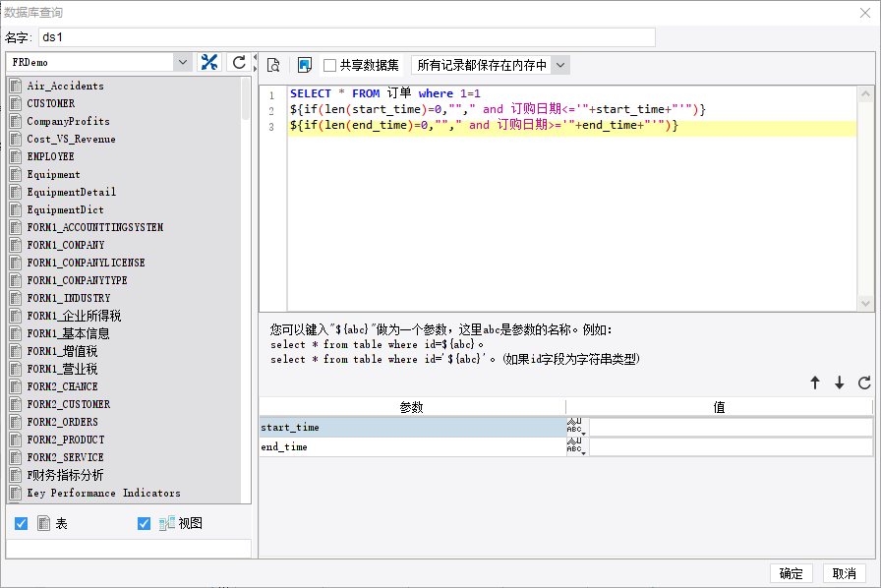Confirm with the 确定 button
This screenshot has height=588, width=881.
click(791, 573)
